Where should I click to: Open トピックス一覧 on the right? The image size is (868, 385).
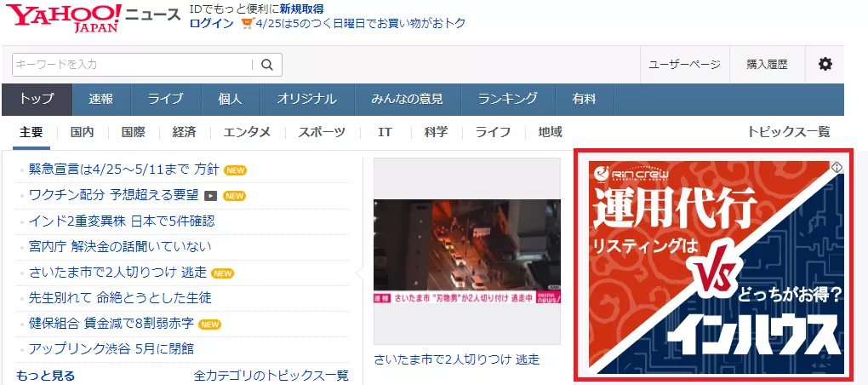tap(789, 132)
